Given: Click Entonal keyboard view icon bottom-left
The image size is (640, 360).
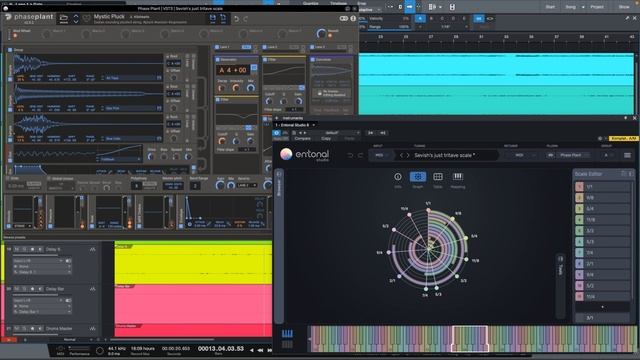Looking at the screenshot, I should [x=287, y=334].
